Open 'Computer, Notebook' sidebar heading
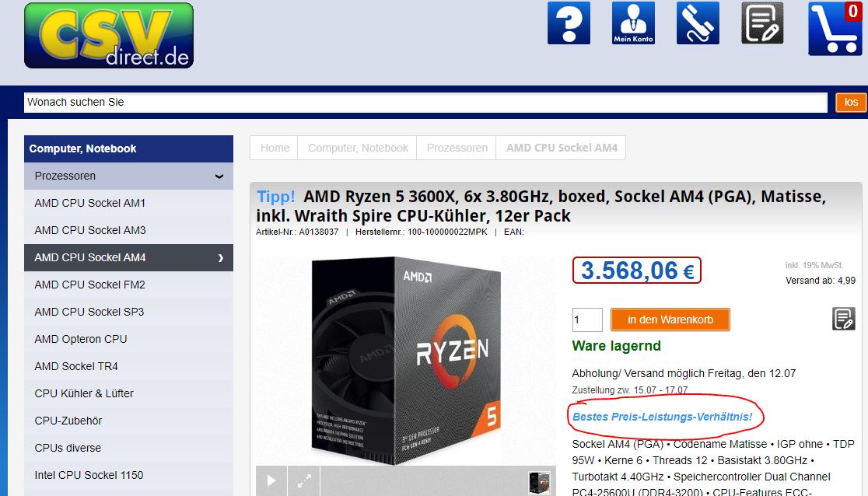 128,148
